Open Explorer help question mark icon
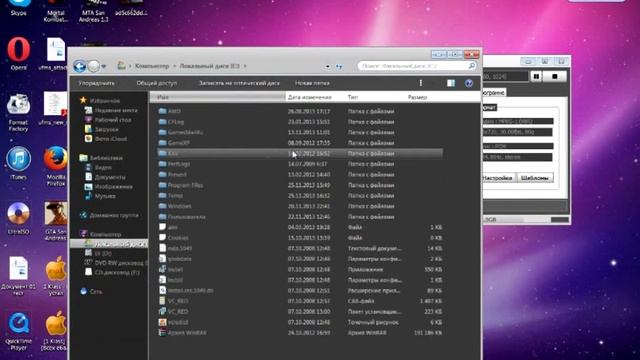The width and height of the screenshot is (640, 360). 469,83
